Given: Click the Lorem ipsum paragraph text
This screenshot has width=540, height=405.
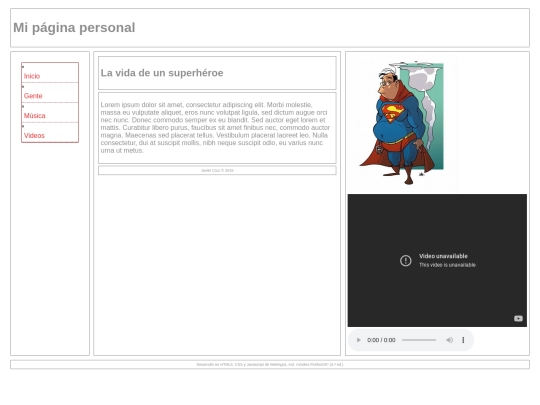Looking at the screenshot, I should 215,127.
